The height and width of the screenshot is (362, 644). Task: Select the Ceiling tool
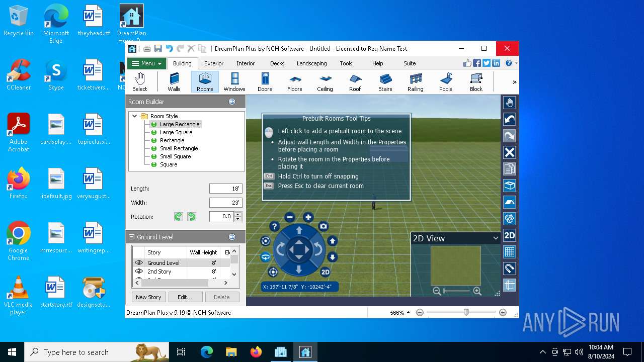[x=325, y=82]
